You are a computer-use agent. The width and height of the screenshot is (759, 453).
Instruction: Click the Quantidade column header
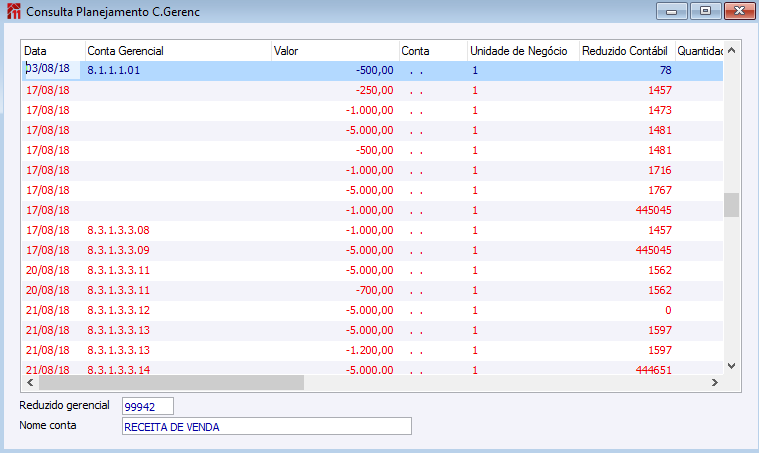pyautogui.click(x=699, y=51)
